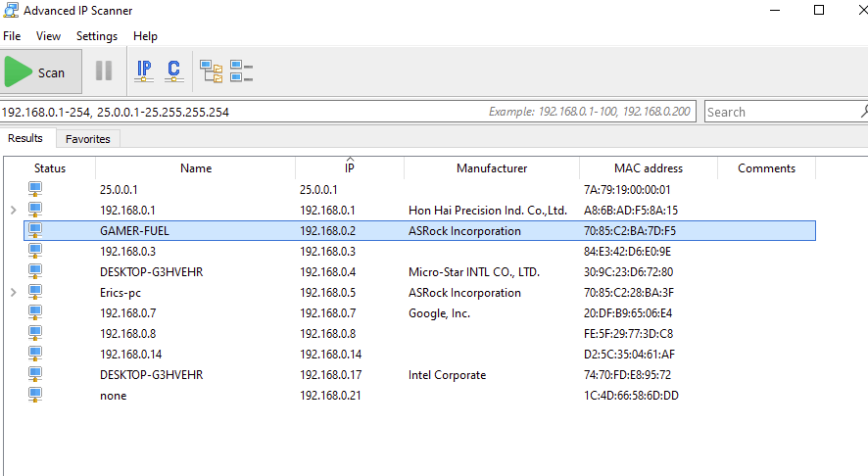868x476 pixels.
Task: Minimize the Advanced IP Scanner window
Action: click(775, 10)
